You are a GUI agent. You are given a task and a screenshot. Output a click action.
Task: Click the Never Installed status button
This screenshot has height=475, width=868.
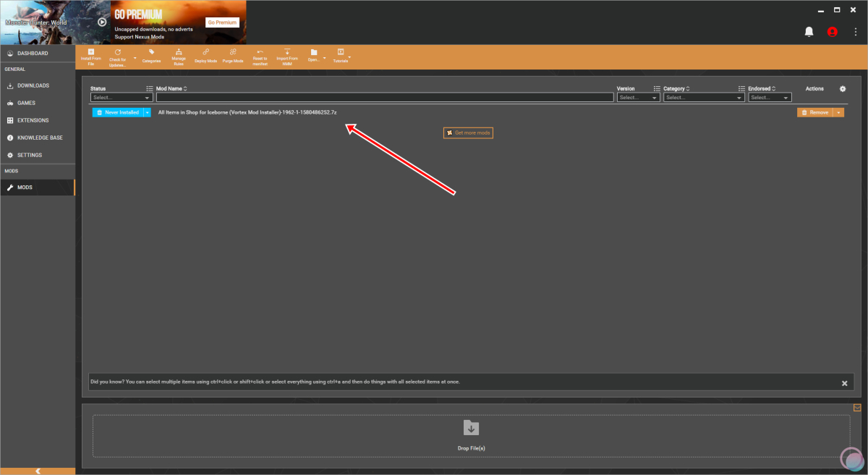pos(118,112)
